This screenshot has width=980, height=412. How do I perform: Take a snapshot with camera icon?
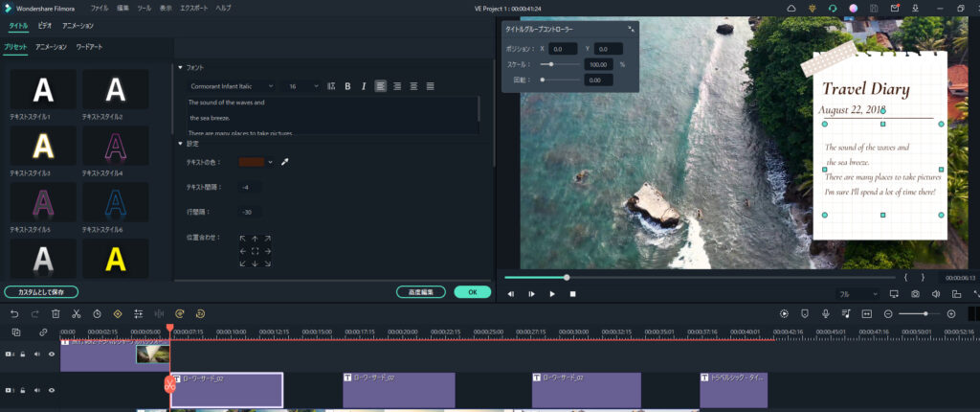pos(915,293)
